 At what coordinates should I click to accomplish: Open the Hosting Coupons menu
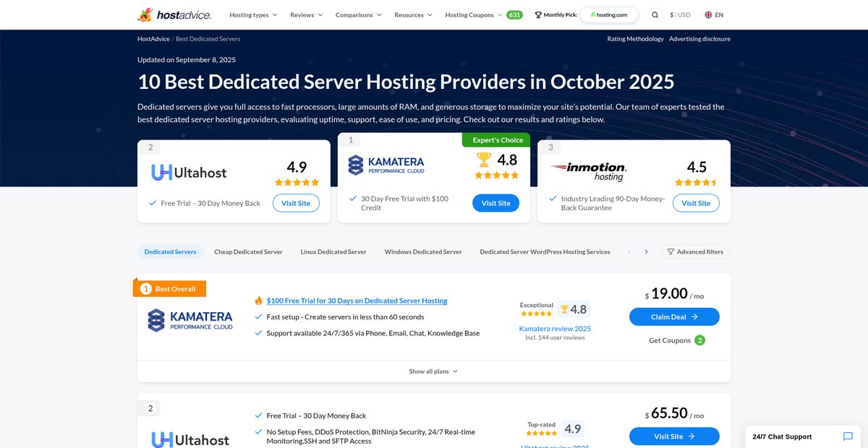(474, 14)
